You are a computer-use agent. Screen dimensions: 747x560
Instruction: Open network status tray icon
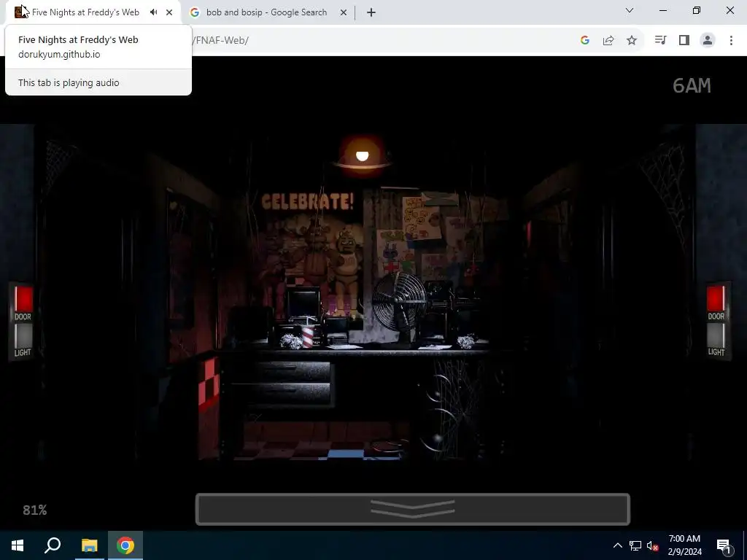click(x=635, y=545)
